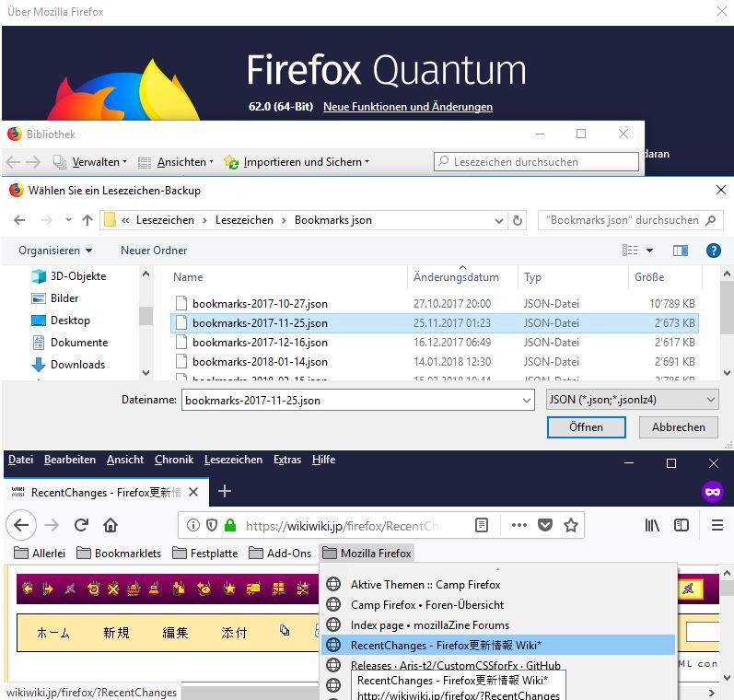734x700 pixels.
Task: Go up one folder in file dialog
Action: [x=87, y=220]
